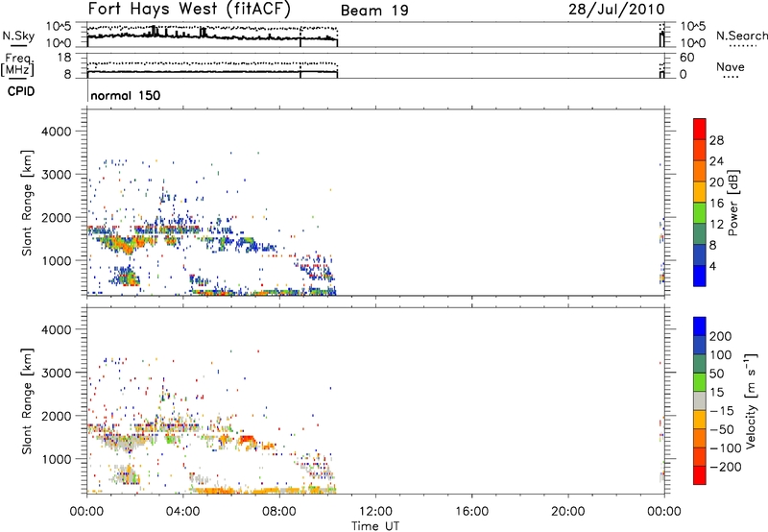Pick the bright blue bottom Power segment below 4
Image resolution: width=768 pixels, height=532 pixels.
700,276
